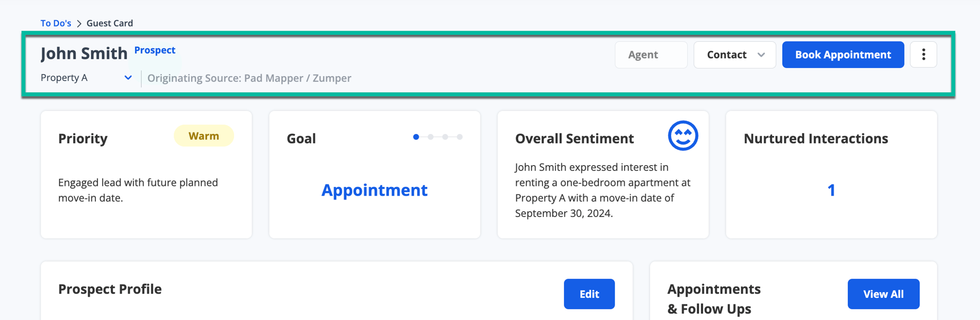Select the first Goal progress dot
The width and height of the screenshot is (980, 320).
pos(416,137)
